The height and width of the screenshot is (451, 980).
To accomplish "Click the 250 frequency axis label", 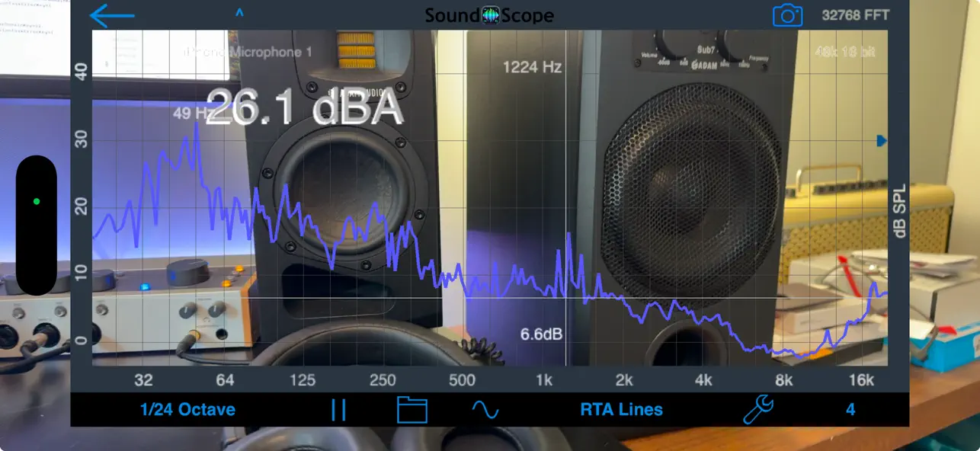I will (x=383, y=380).
